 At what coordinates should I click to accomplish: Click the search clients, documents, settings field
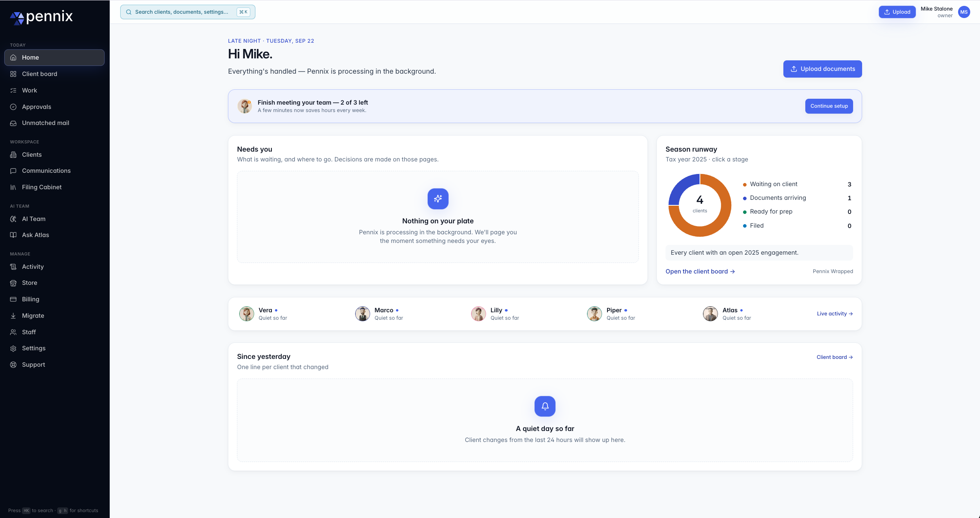click(x=188, y=12)
